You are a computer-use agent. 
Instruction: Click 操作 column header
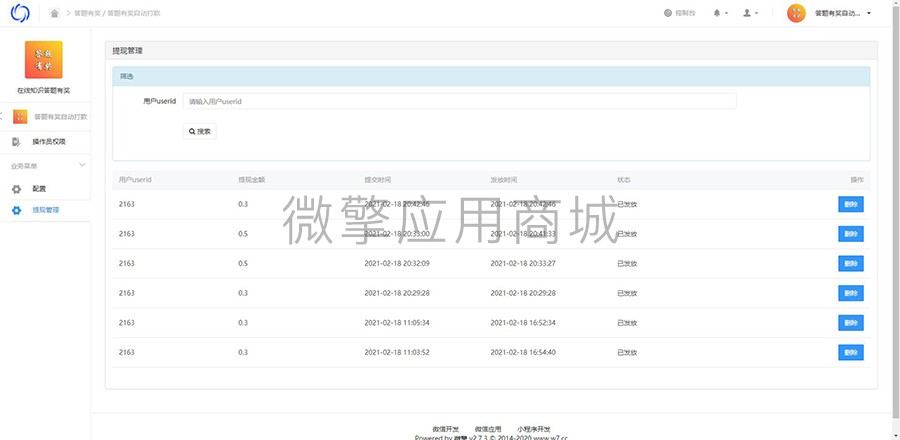856,180
